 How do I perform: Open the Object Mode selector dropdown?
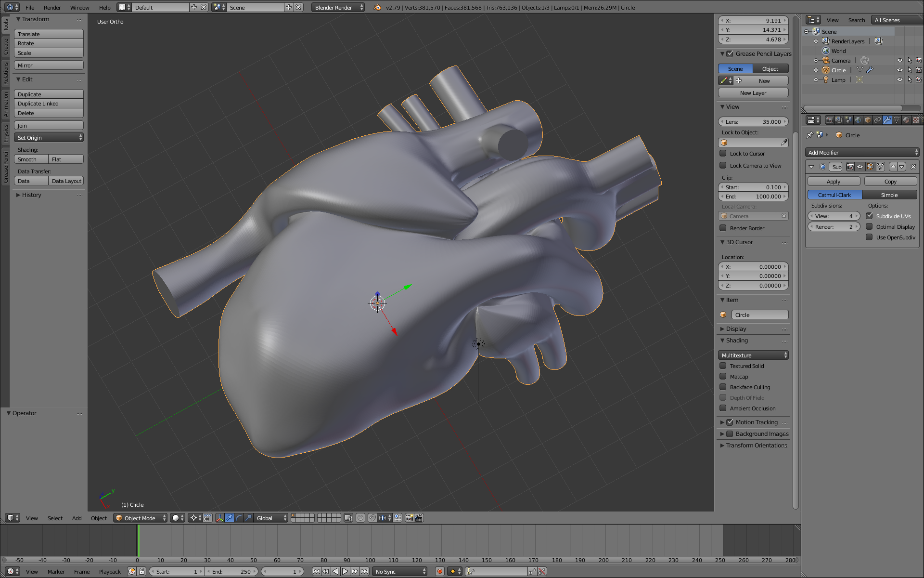141,518
